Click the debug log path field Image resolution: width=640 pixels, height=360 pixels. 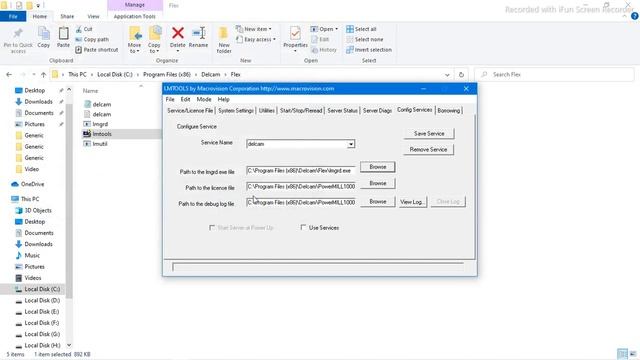pos(301,202)
